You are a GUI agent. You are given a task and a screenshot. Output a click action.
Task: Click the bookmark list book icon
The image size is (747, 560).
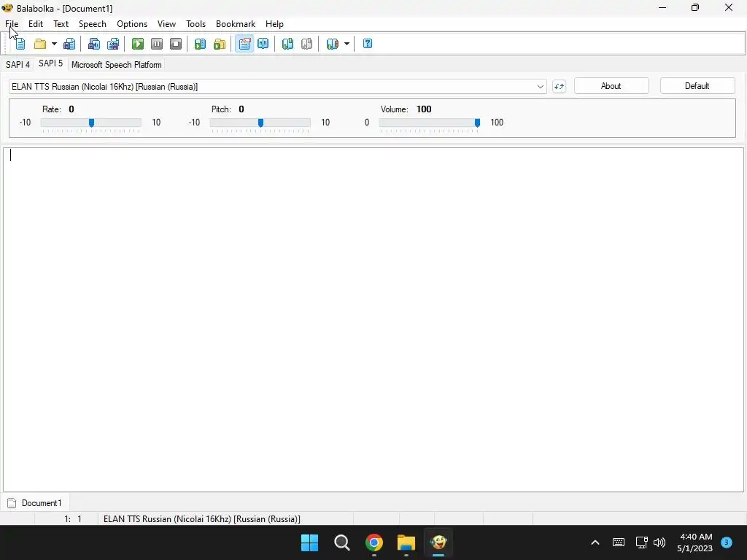coord(332,44)
